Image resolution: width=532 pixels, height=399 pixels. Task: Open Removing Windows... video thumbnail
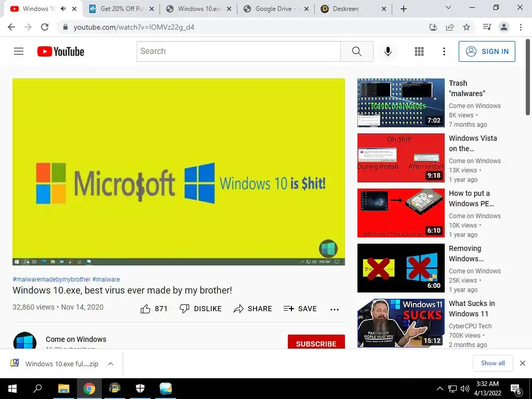(x=401, y=268)
